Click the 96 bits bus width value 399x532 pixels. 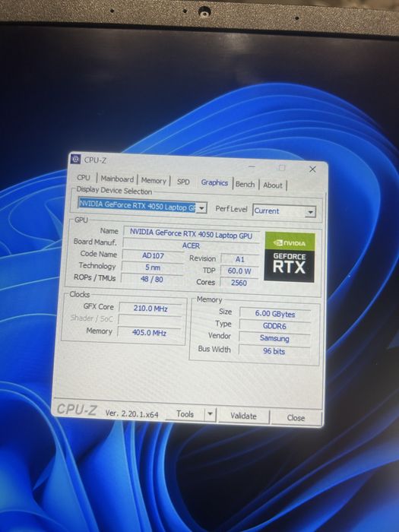coord(274,351)
